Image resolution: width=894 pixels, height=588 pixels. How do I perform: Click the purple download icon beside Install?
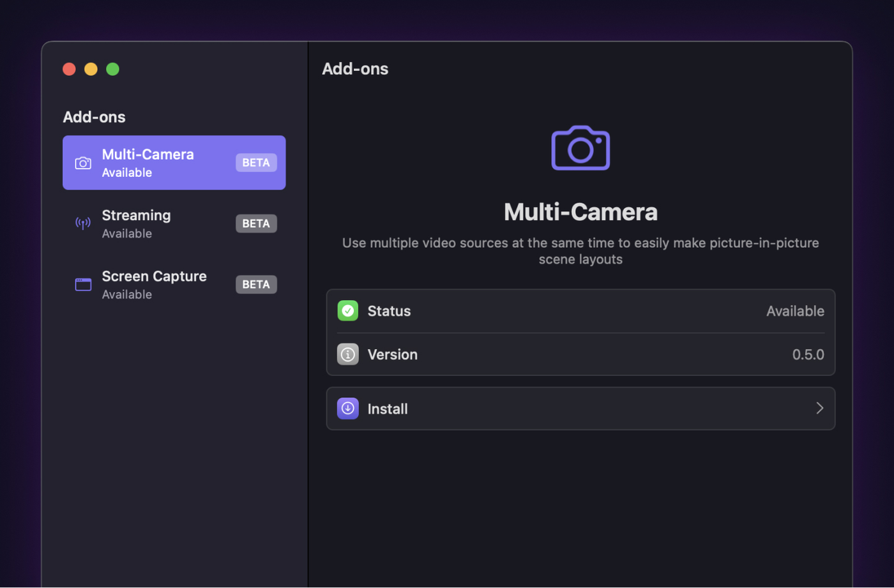pos(348,409)
